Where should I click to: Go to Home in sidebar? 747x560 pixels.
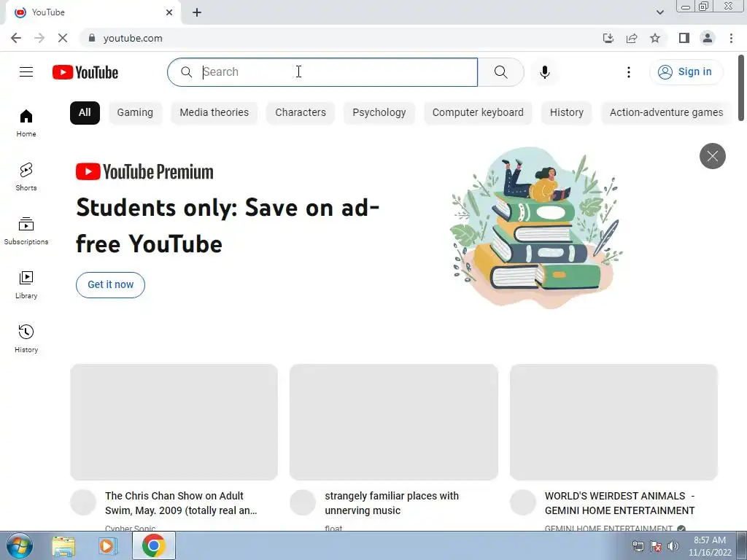[26, 123]
